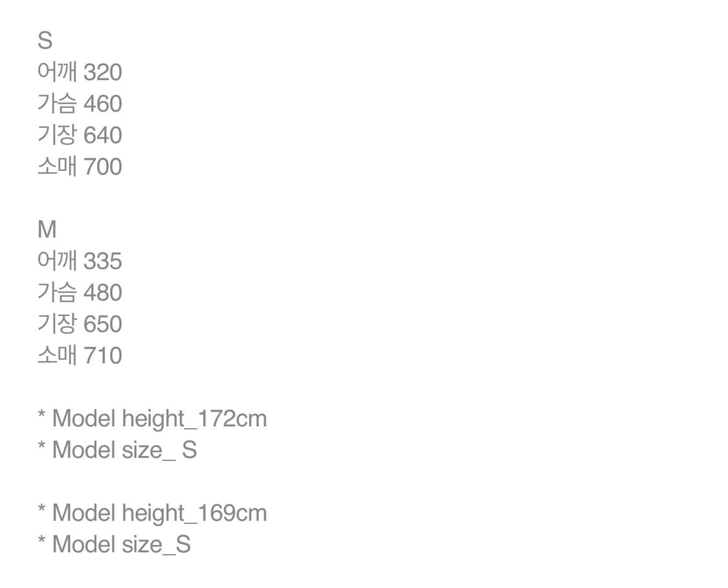Viewport: 728px width, 588px height.
Task: Click the Model height_169cm line
Action: tap(153, 513)
